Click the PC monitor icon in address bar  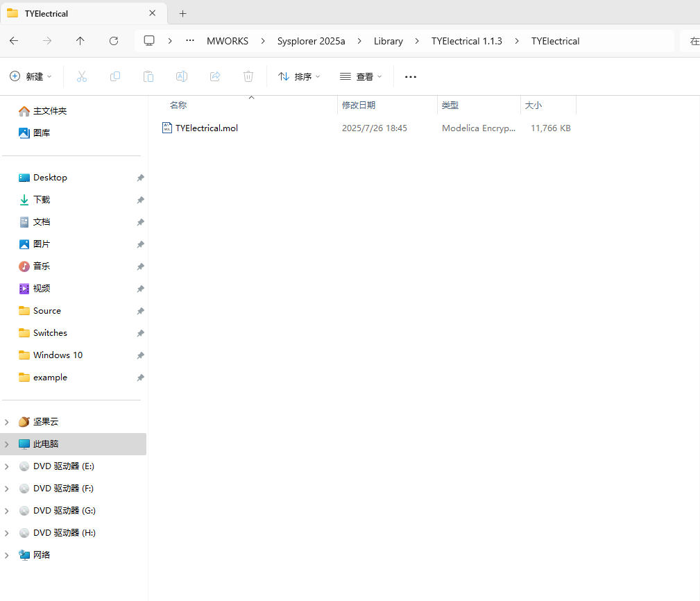coord(149,41)
